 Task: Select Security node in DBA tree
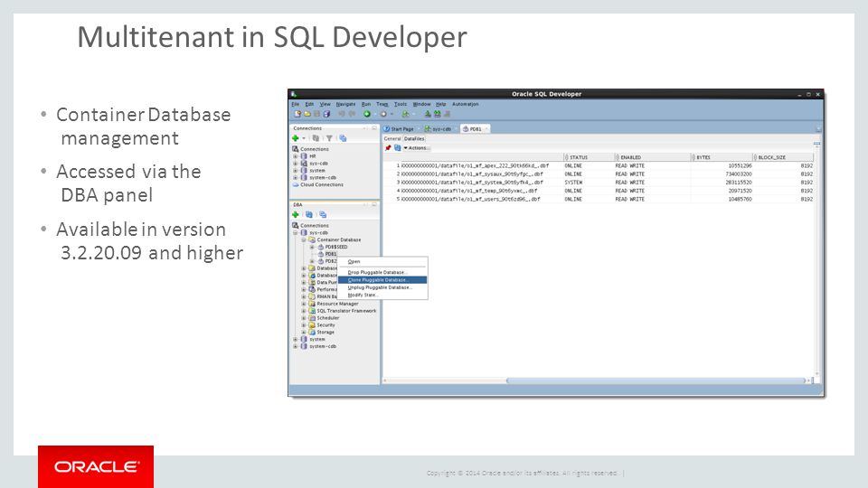point(325,325)
